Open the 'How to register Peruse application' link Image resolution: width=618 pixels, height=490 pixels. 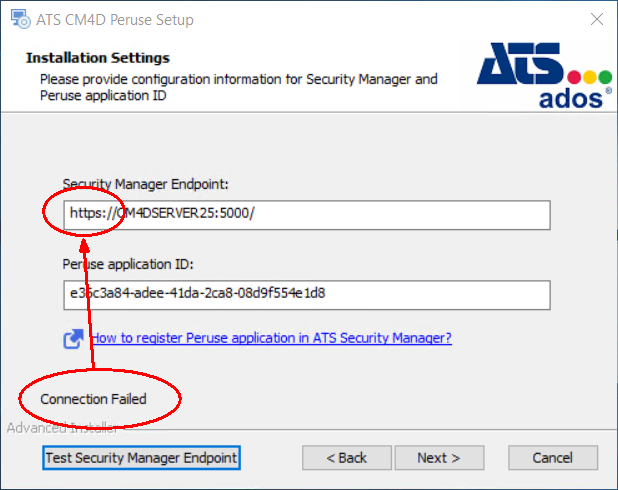pyautogui.click(x=270, y=338)
